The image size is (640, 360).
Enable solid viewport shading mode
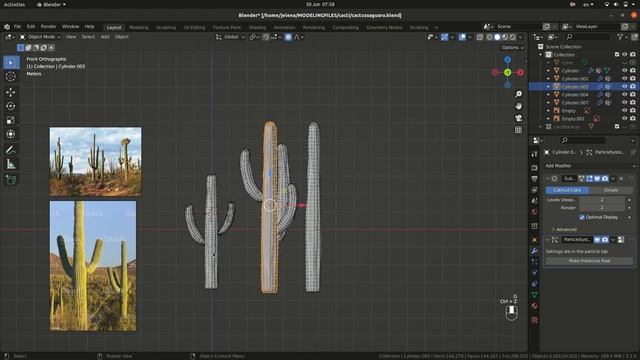497,37
